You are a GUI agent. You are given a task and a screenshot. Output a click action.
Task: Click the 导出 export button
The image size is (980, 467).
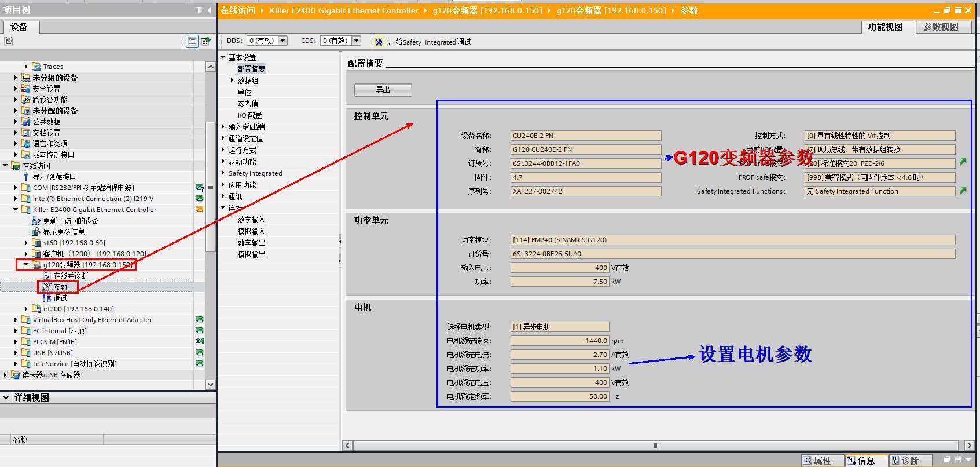point(383,90)
